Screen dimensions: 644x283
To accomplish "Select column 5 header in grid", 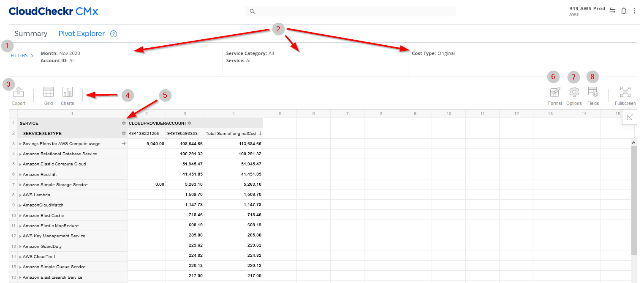I will click(x=280, y=113).
